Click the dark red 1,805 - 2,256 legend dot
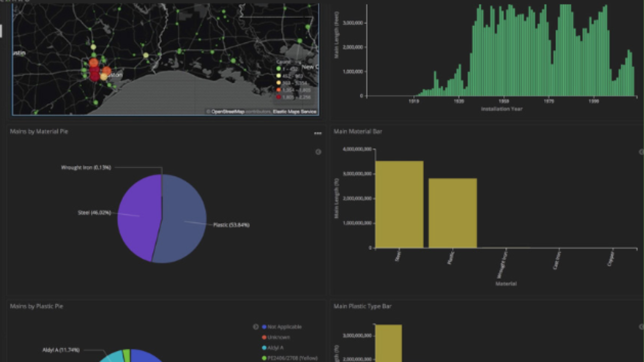644x362 pixels. 278,97
